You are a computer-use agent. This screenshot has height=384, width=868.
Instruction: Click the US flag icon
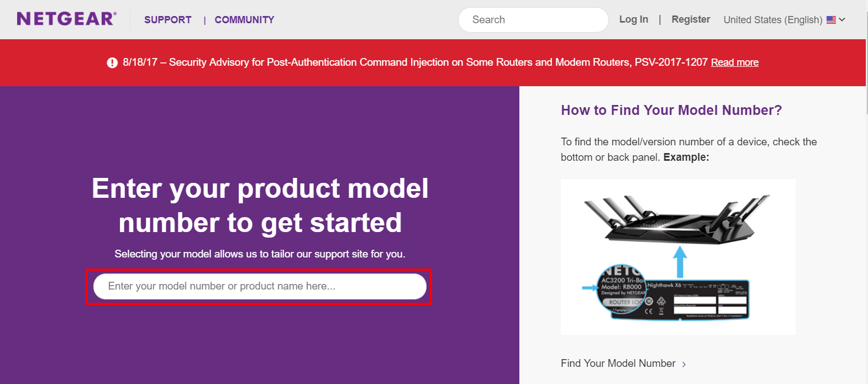(x=831, y=20)
